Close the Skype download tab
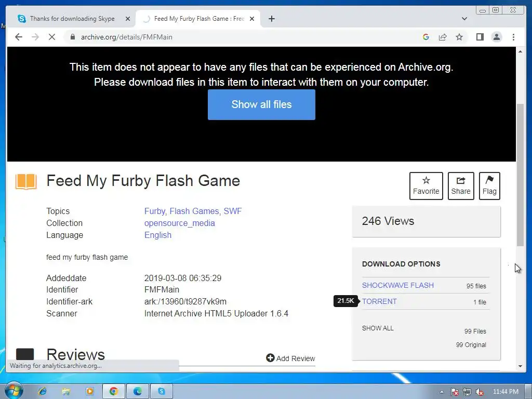This screenshot has height=399, width=532. pyautogui.click(x=128, y=19)
